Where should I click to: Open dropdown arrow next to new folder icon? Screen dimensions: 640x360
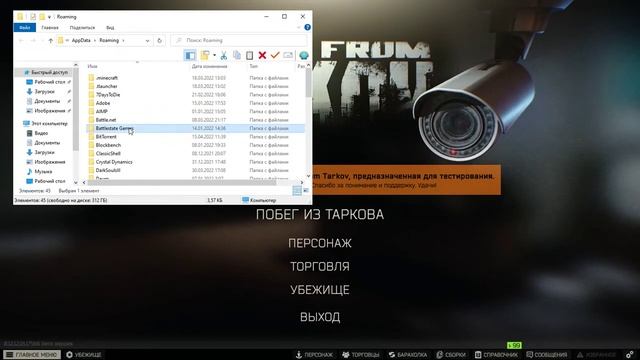[x=214, y=55]
